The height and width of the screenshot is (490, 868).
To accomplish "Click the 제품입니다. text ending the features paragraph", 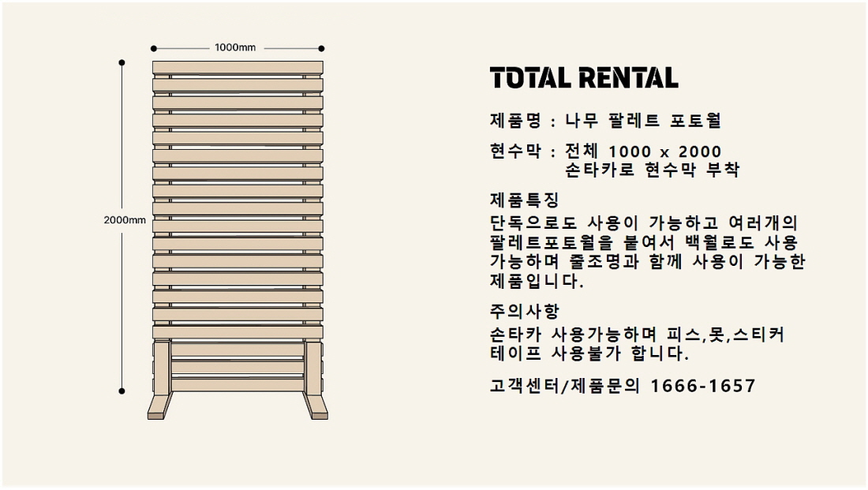I will pyautogui.click(x=537, y=281).
